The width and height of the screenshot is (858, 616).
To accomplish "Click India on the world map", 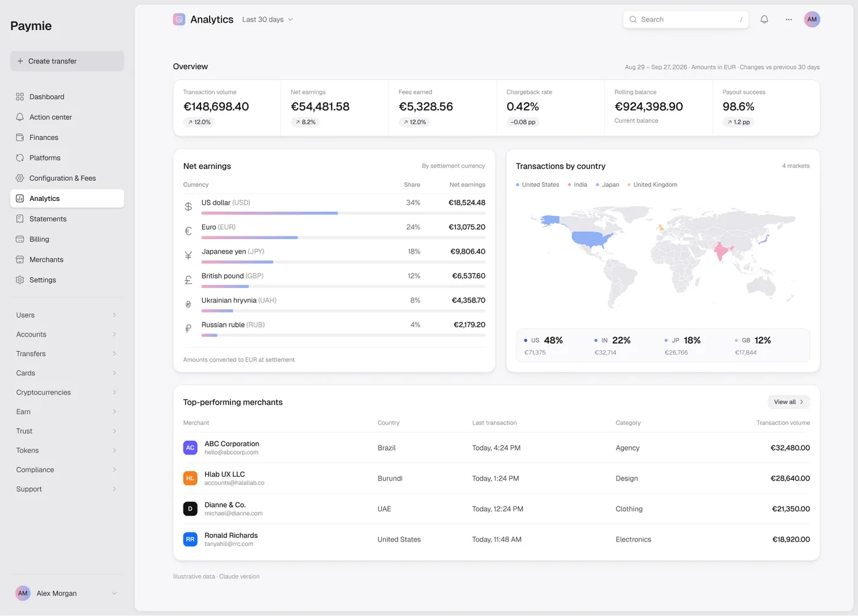I will click(722, 251).
